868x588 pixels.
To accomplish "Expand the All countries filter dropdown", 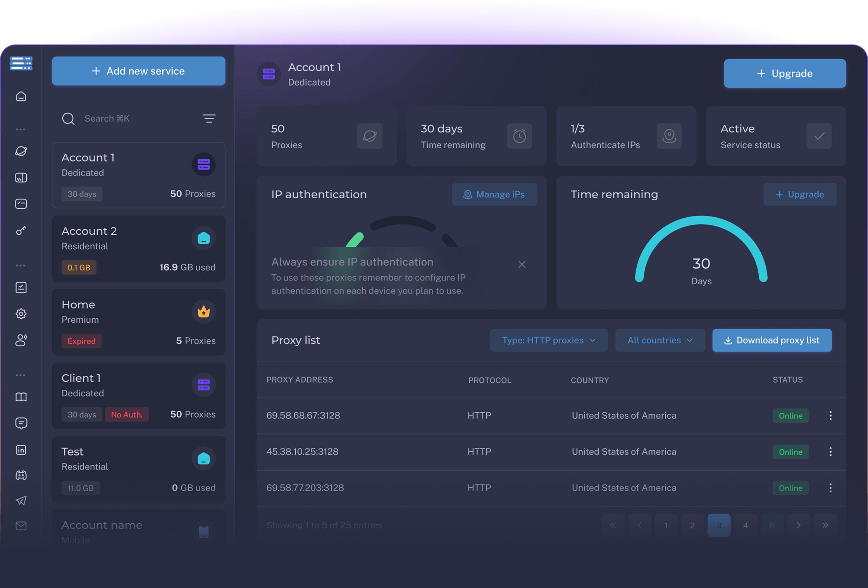I will (660, 340).
